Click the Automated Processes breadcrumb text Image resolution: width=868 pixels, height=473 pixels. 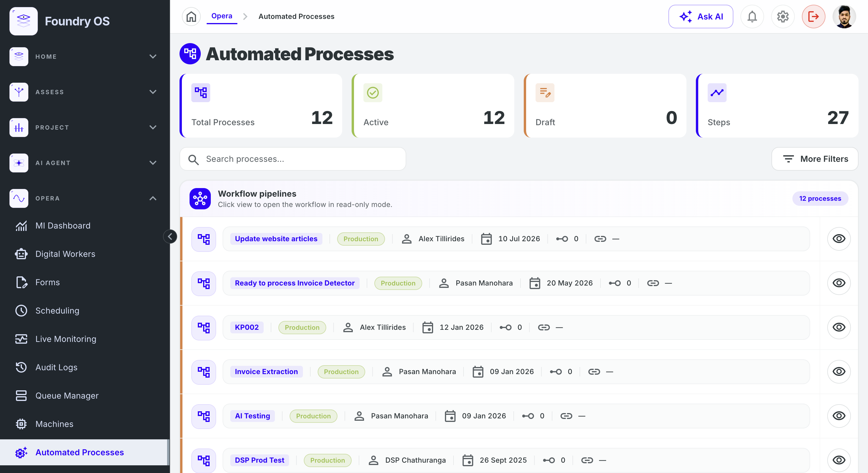pos(296,16)
